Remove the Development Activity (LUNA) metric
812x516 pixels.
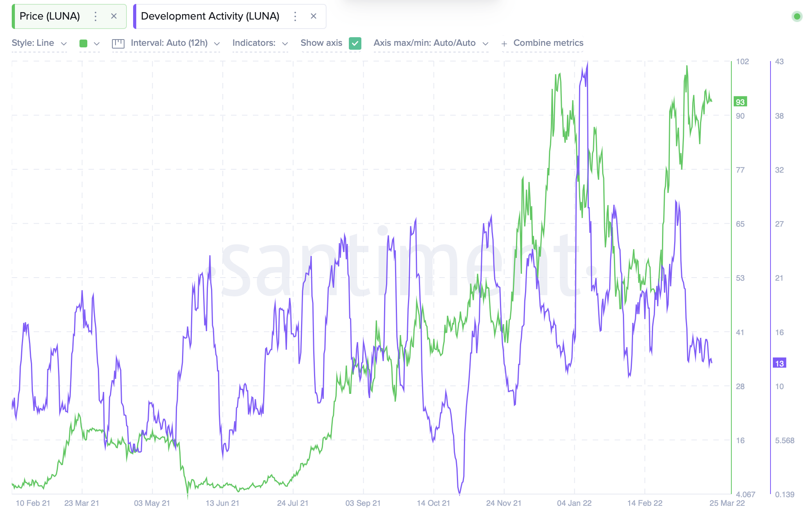tap(313, 16)
